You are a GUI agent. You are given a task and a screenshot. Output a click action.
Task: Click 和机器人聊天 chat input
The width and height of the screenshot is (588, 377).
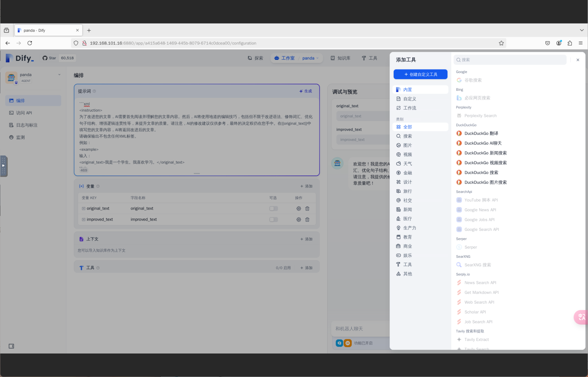(361, 329)
